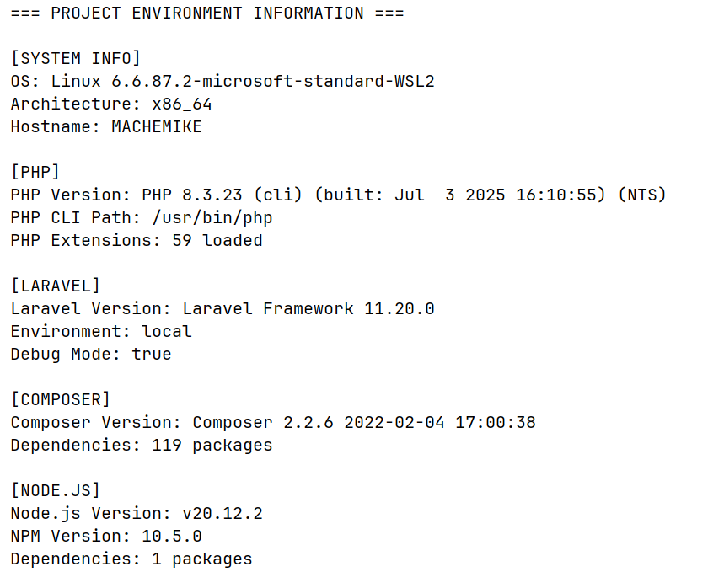Viewport: 724px width, 588px height.
Task: Click the Laravel Framework 11.20.0 text
Action: click(x=308, y=308)
